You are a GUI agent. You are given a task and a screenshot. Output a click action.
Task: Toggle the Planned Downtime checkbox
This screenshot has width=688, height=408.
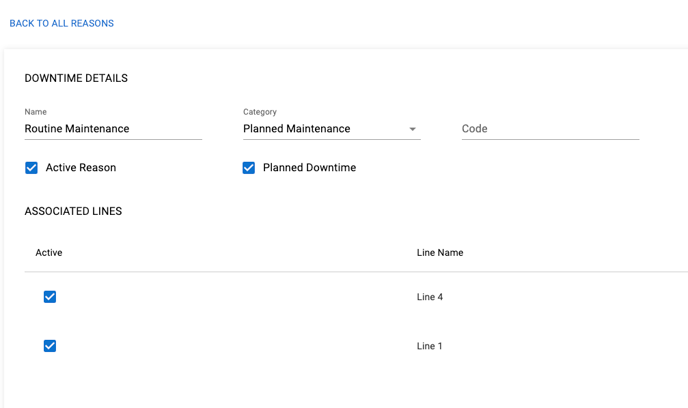249,168
